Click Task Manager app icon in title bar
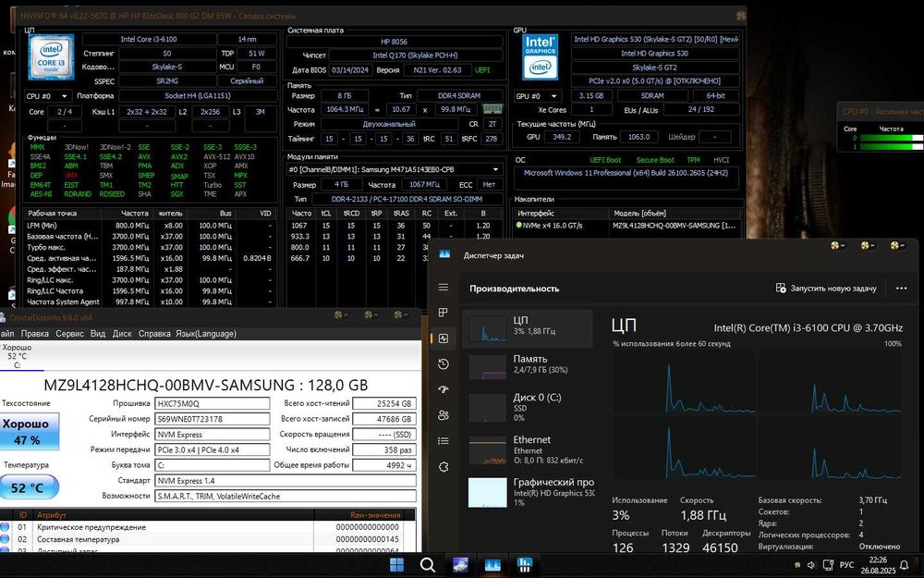This screenshot has height=578, width=924. tap(444, 254)
